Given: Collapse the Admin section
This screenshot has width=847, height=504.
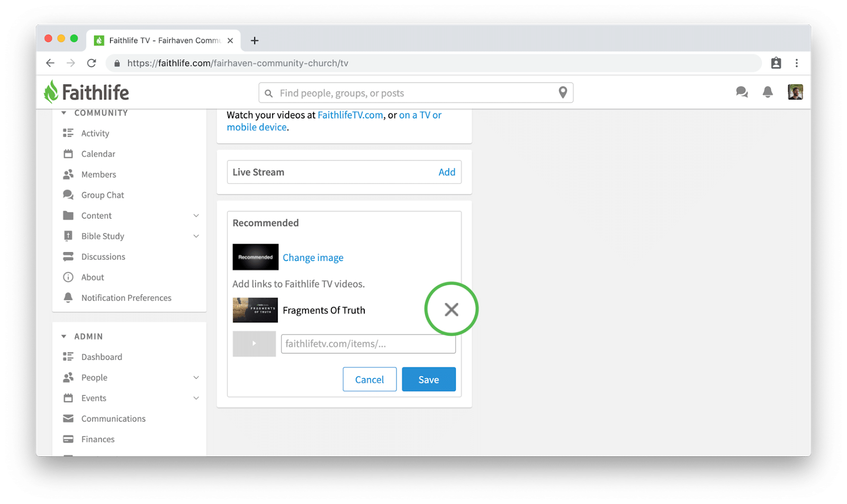Looking at the screenshot, I should [x=64, y=336].
